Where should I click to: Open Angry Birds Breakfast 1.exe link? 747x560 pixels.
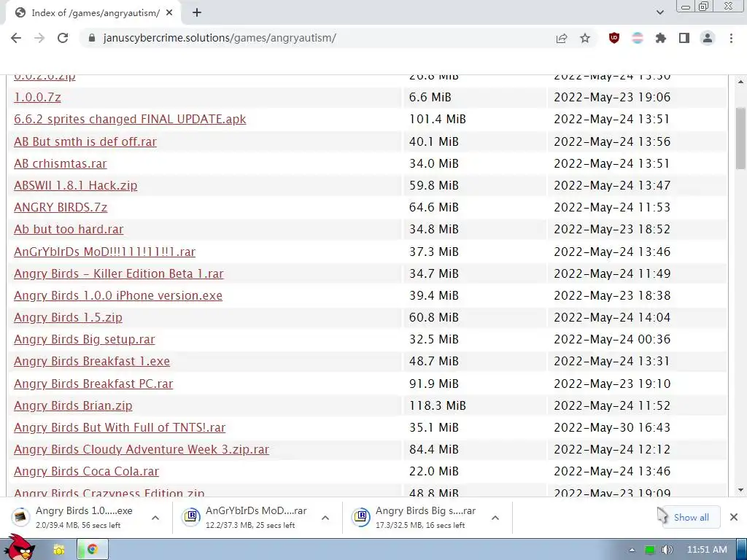92,361
